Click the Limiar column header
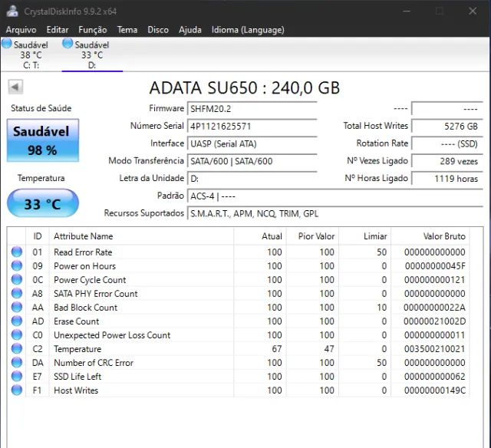This screenshot has width=491, height=448. click(364, 236)
